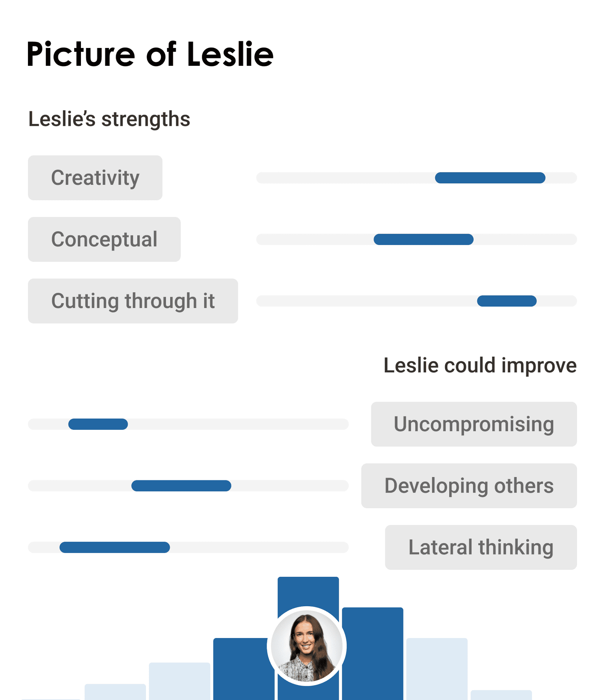Viewport: 605px width, 700px height.
Task: Click the blue range bar for Creativity
Action: (490, 178)
